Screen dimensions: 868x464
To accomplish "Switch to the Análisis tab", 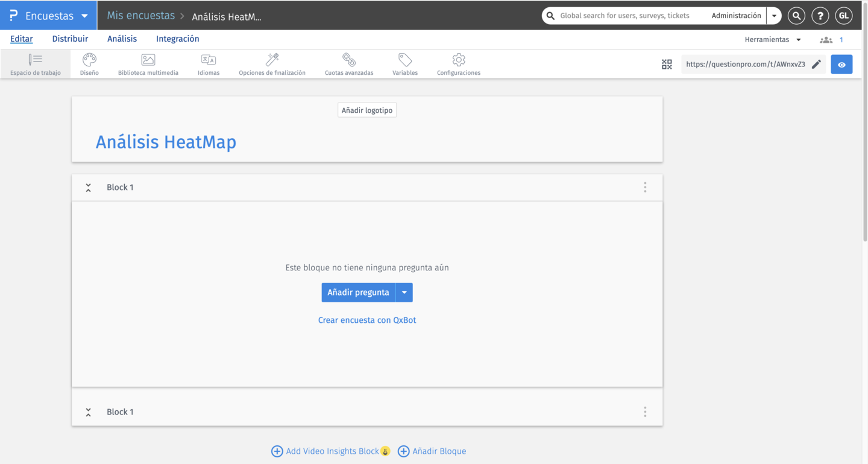I will [x=122, y=39].
